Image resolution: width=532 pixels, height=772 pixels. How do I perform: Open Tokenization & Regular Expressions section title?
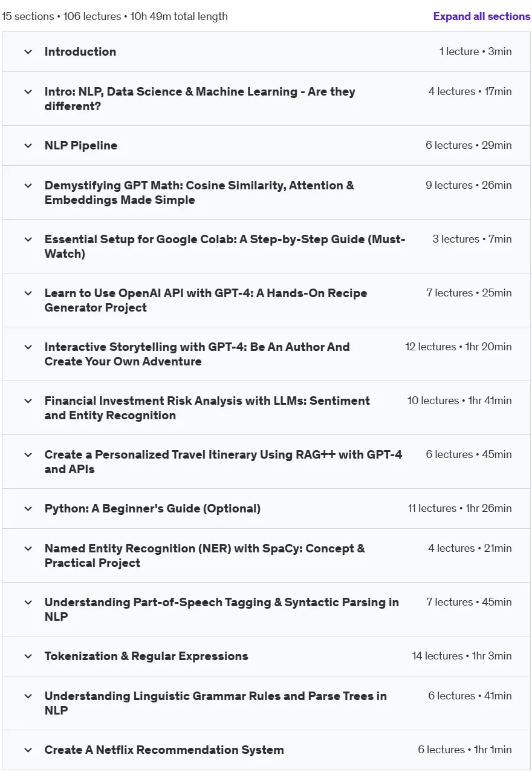[x=146, y=656]
